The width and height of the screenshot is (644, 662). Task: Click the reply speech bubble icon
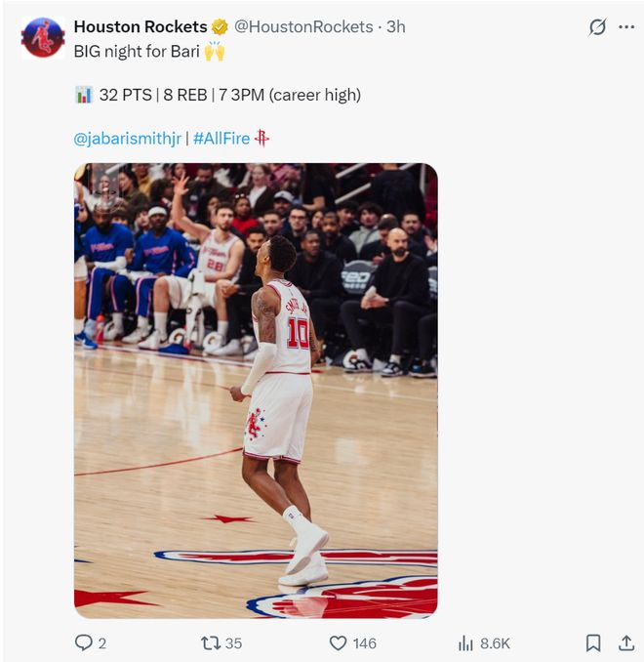point(84,642)
